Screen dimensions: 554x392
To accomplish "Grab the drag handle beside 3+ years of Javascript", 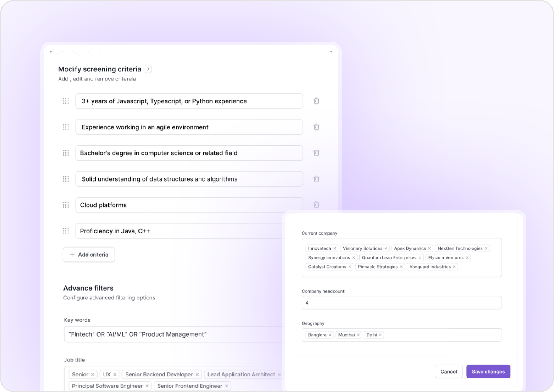I will click(66, 101).
